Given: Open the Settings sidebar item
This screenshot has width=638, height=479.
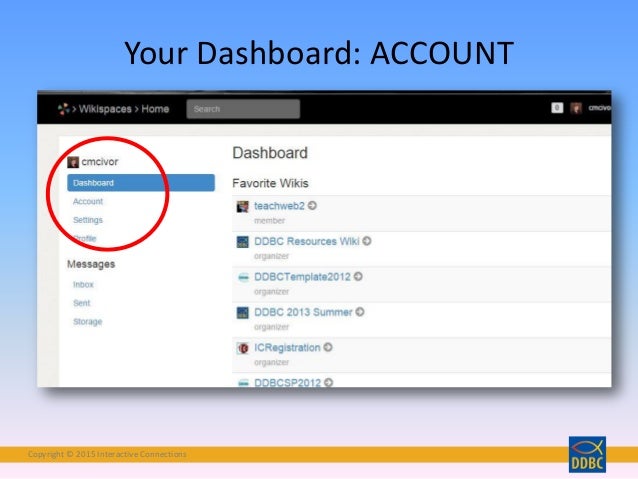Looking at the screenshot, I should (x=88, y=220).
